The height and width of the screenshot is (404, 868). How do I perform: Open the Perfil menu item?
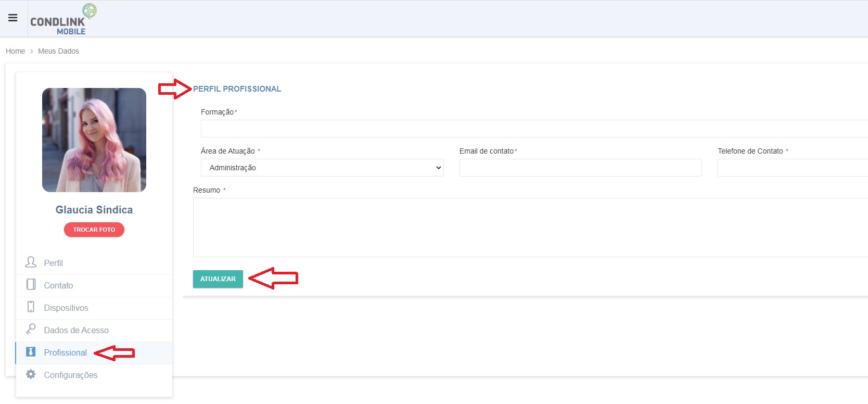coord(94,263)
